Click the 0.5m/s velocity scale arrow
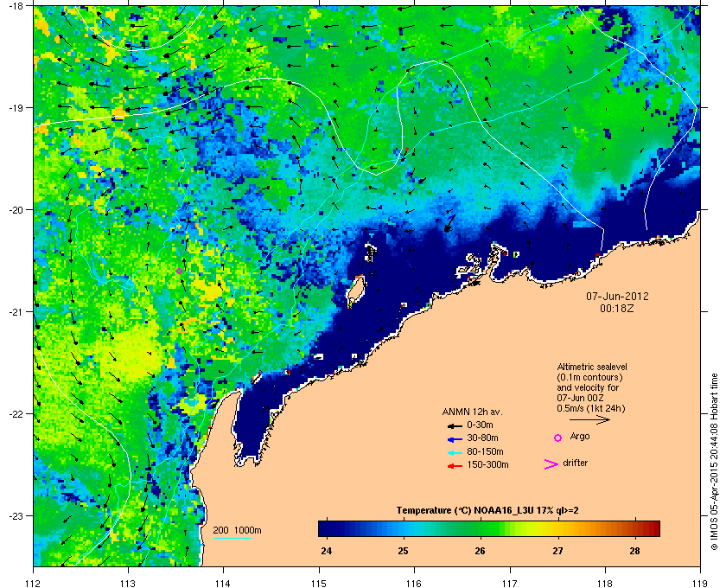 (x=589, y=419)
